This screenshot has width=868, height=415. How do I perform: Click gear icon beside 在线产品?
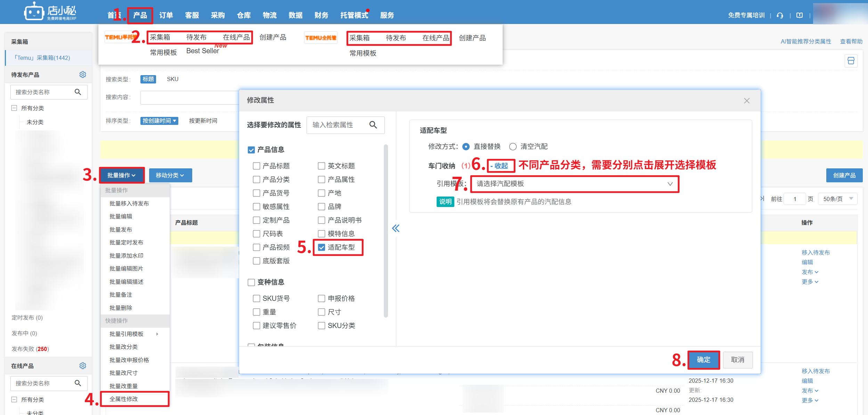pyautogui.click(x=82, y=366)
